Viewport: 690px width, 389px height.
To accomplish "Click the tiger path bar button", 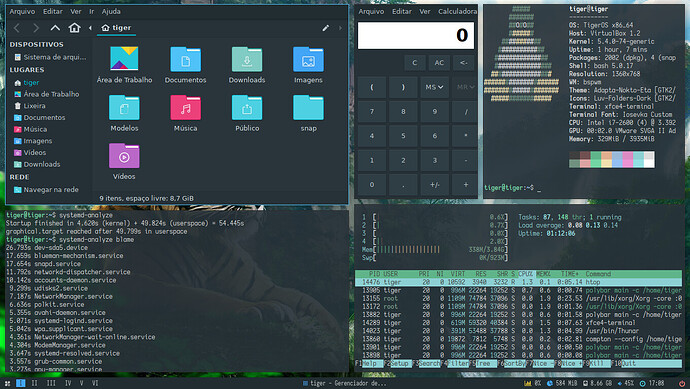I will (x=117, y=28).
